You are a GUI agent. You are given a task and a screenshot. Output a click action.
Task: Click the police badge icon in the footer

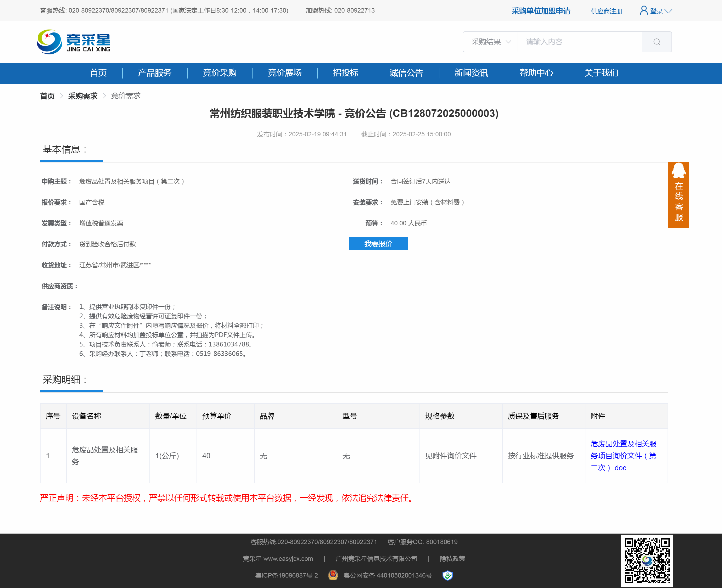(x=333, y=575)
